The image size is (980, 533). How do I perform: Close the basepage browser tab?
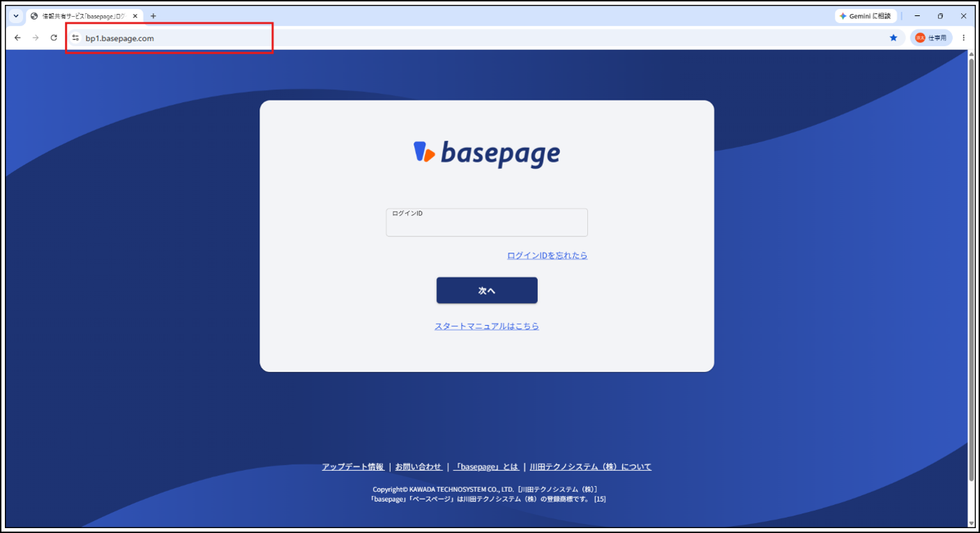[135, 16]
